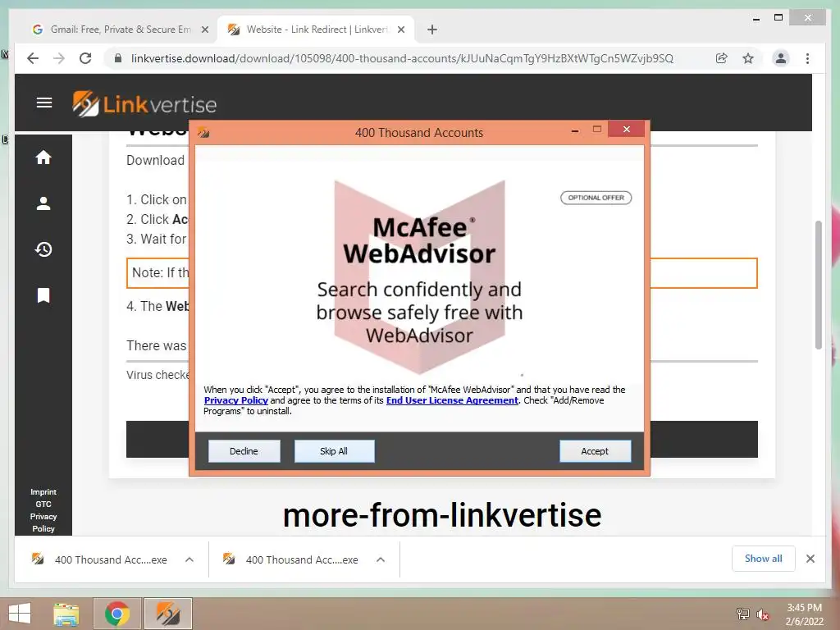840x630 pixels.
Task: Share this page icon in address bar
Action: coord(722,58)
